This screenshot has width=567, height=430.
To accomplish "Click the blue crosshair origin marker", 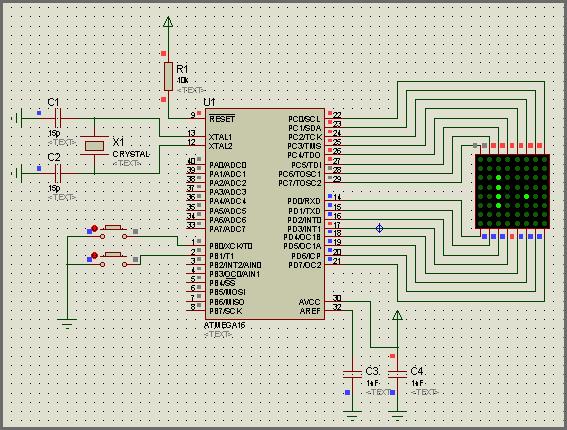I will (379, 228).
